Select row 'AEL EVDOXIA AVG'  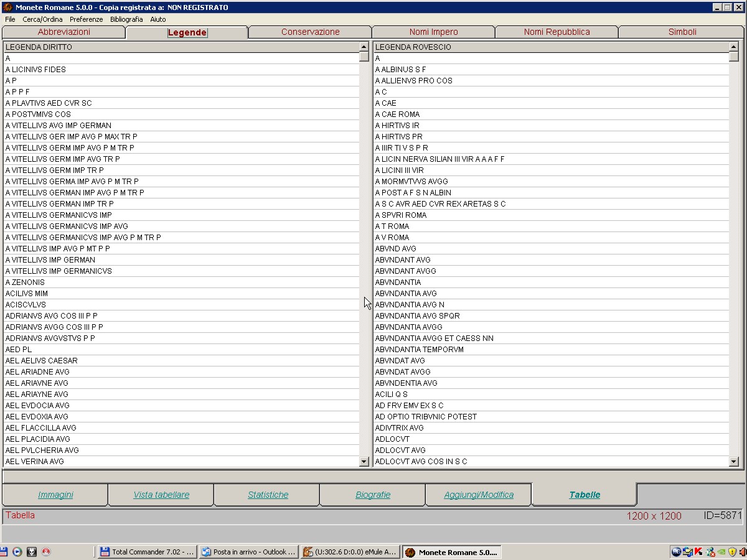point(181,416)
